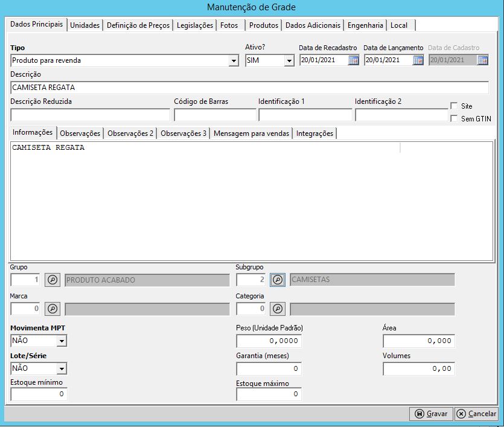Open the Observações 2 sub-tab
504x427 pixels.
tap(130, 133)
